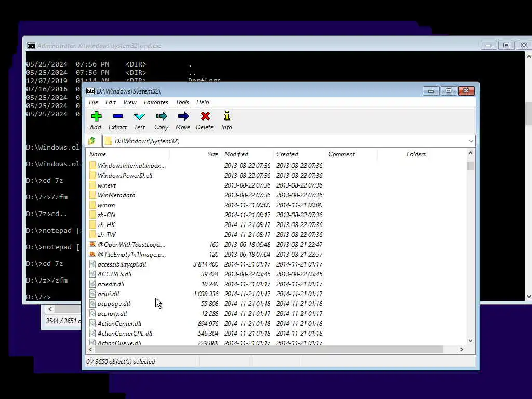
Task: Select the zh-TW folder icon
Action: pos(92,234)
